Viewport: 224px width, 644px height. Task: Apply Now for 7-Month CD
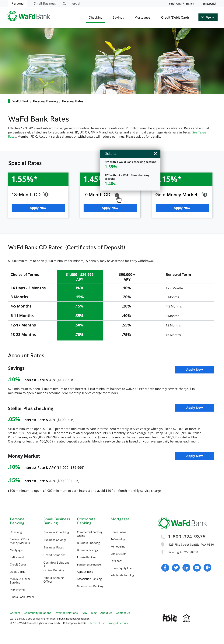tap(110, 208)
